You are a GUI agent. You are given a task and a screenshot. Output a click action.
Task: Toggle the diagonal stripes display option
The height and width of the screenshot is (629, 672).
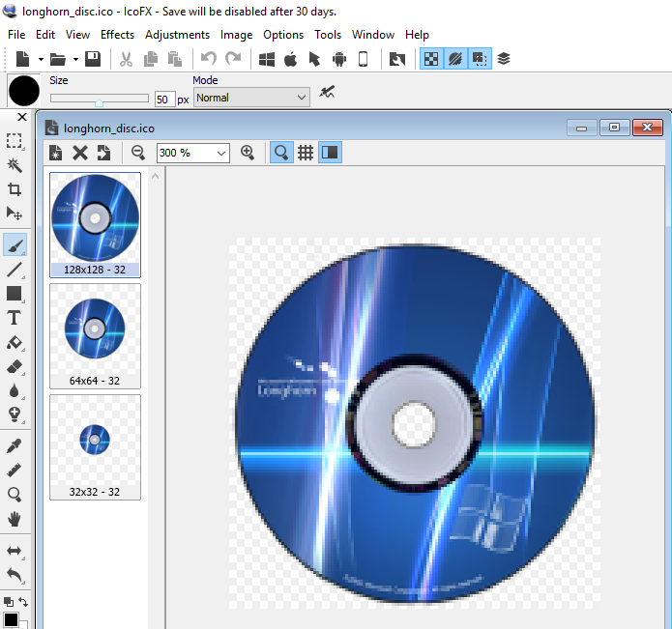[x=455, y=59]
